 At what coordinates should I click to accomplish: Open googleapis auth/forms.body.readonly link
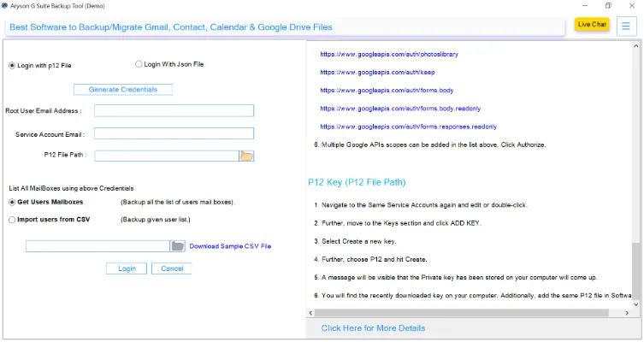pyautogui.click(x=400, y=109)
